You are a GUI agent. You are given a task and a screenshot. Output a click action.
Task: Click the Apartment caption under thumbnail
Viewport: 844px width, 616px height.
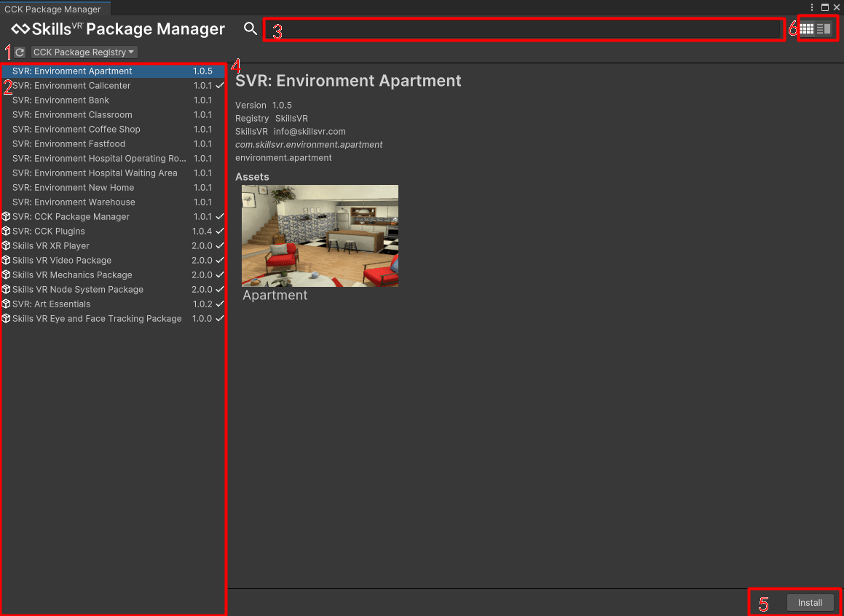(x=275, y=295)
